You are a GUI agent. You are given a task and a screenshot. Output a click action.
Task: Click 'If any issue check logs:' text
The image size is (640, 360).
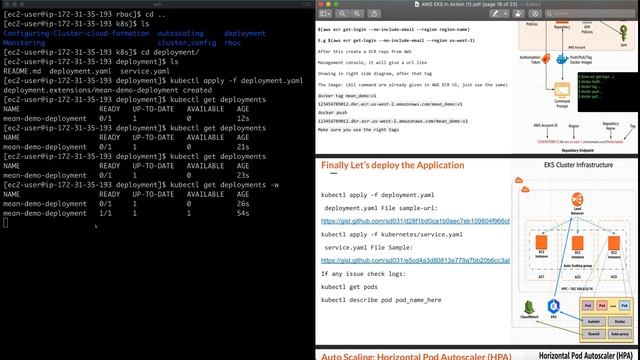pyautogui.click(x=363, y=273)
